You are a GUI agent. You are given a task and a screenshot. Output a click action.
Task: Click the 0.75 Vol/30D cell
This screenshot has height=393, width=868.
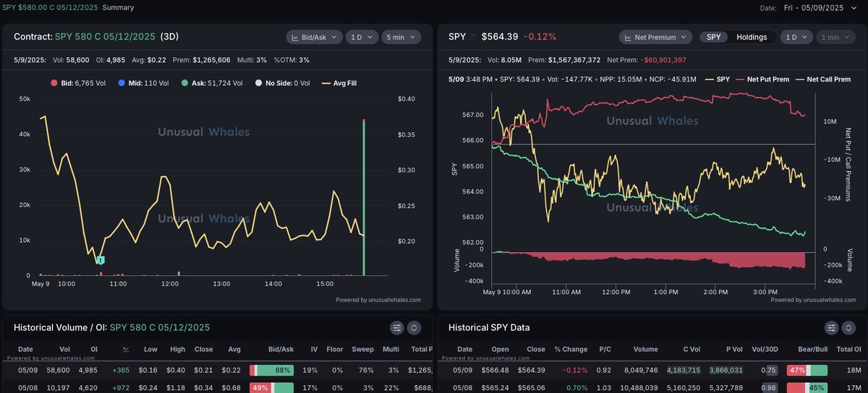tap(770, 370)
